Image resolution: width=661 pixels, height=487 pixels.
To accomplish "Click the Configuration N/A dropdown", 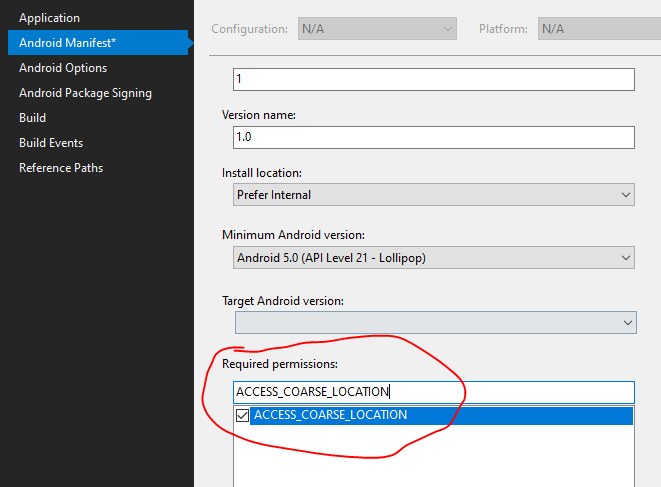I will tap(377, 29).
